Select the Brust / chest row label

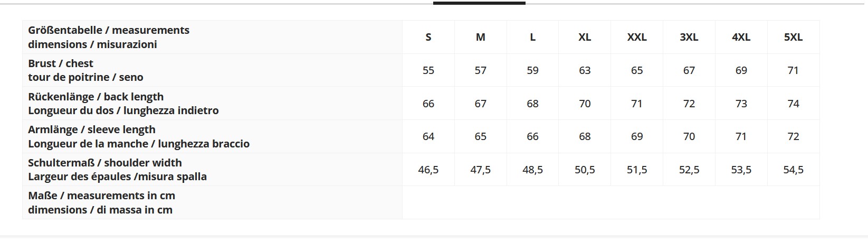coord(85,70)
